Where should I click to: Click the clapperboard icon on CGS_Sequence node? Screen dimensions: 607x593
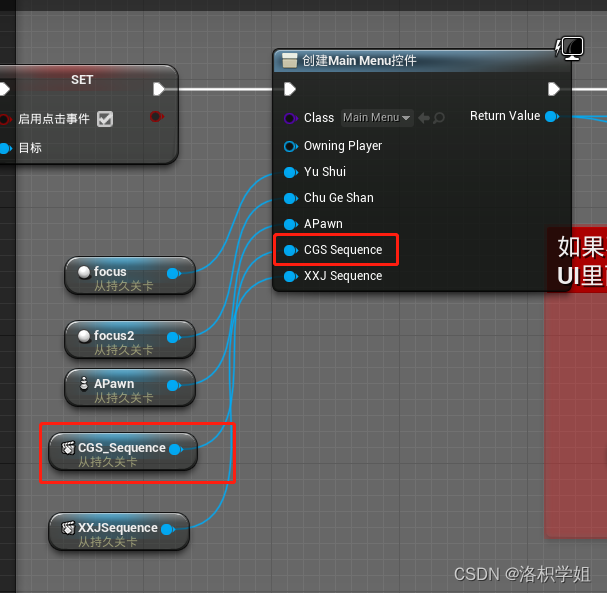[68, 448]
